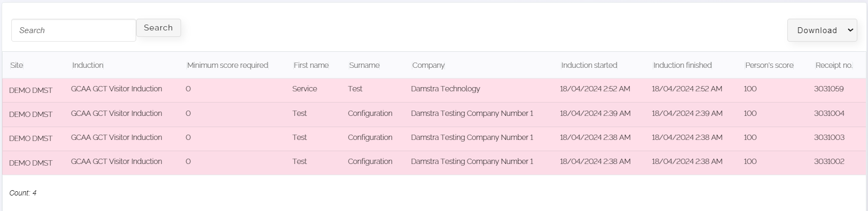Click the Induction started column header

click(589, 65)
